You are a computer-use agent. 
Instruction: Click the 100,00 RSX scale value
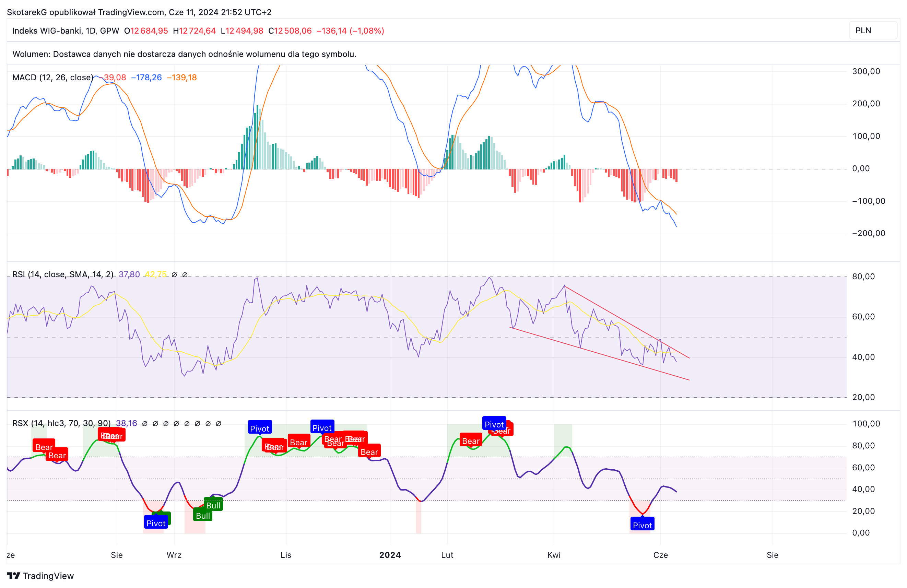point(866,423)
